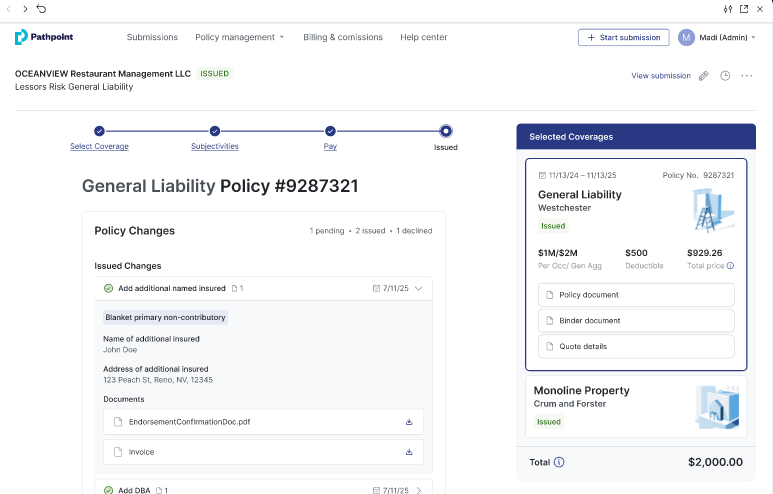
Task: Open the three-dot more options menu
Action: tap(747, 76)
